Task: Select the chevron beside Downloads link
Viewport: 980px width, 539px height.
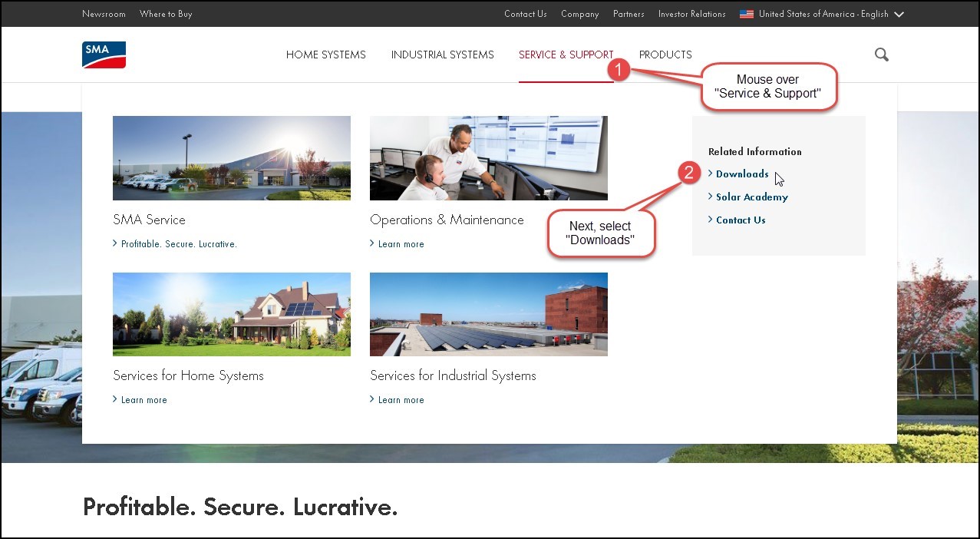Action: [710, 174]
